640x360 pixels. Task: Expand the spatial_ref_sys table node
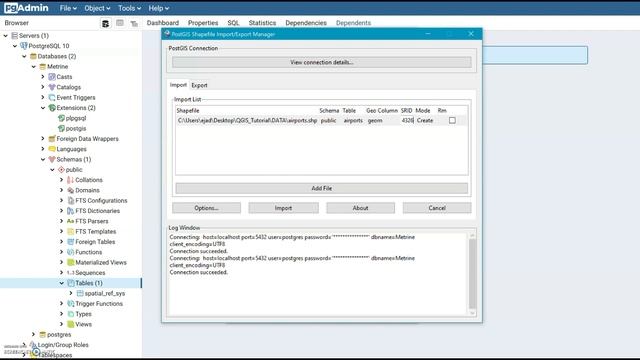tap(71, 293)
